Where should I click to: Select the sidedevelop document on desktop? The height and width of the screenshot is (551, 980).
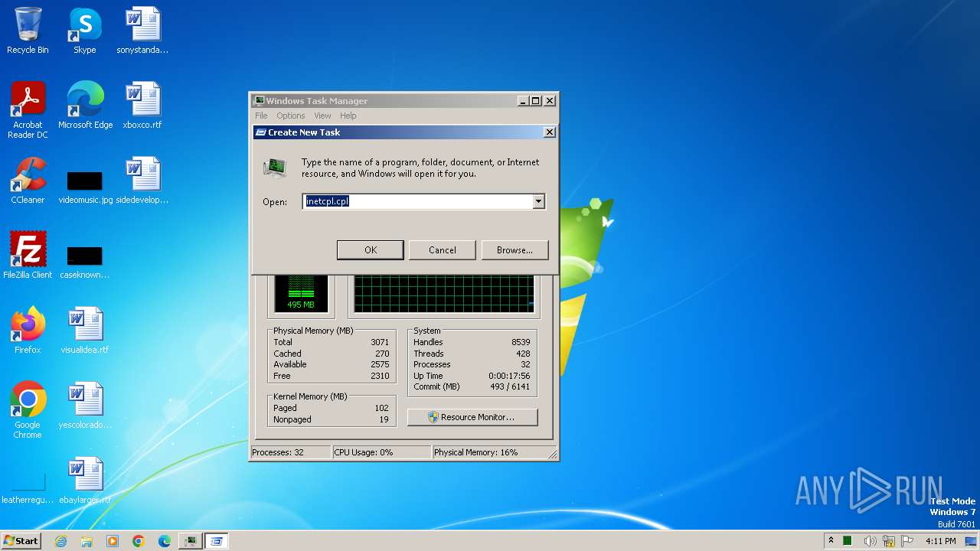(142, 181)
